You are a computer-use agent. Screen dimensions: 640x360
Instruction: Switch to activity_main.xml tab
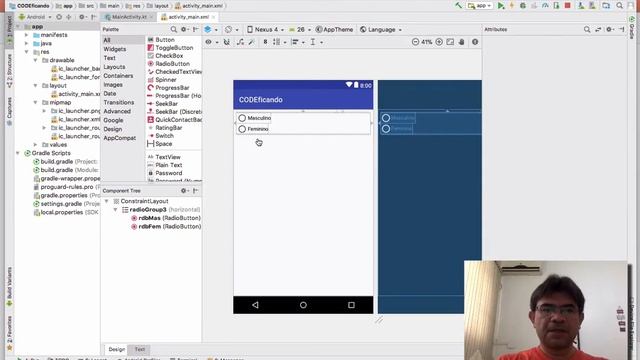pos(188,17)
